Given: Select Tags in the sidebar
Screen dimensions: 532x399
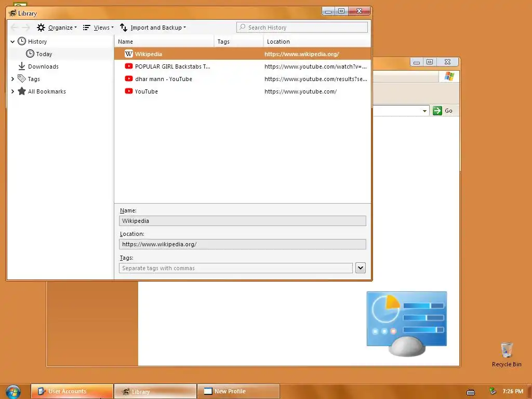Looking at the screenshot, I should coord(34,79).
